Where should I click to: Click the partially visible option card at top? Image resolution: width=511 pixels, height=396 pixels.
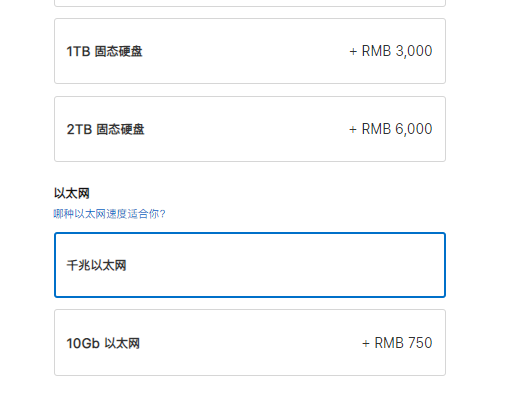[250, 3]
